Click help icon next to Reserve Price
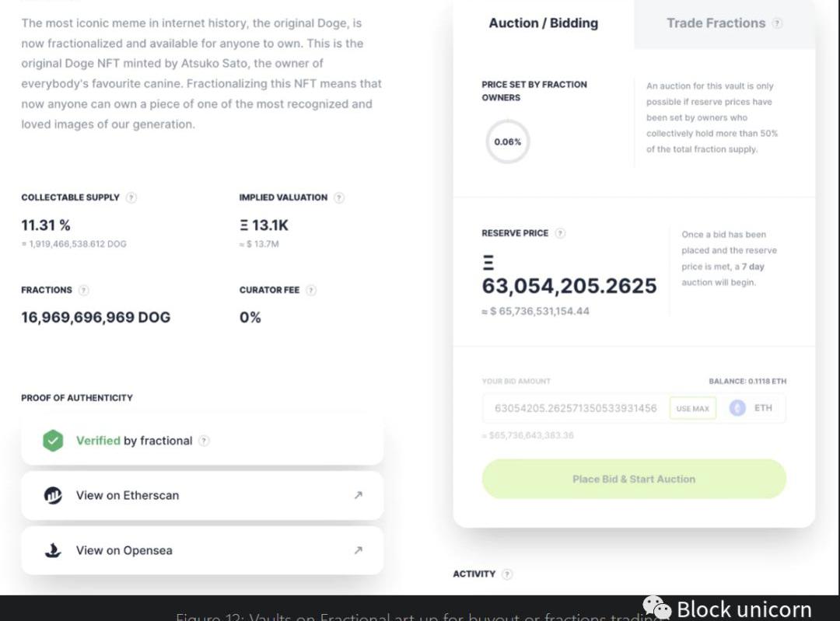This screenshot has height=621, width=840. (x=560, y=233)
